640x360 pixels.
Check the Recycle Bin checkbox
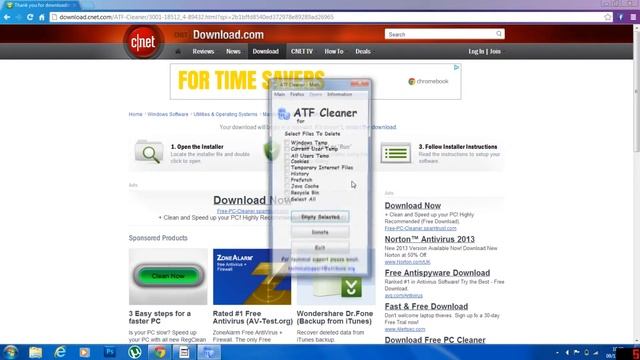287,193
